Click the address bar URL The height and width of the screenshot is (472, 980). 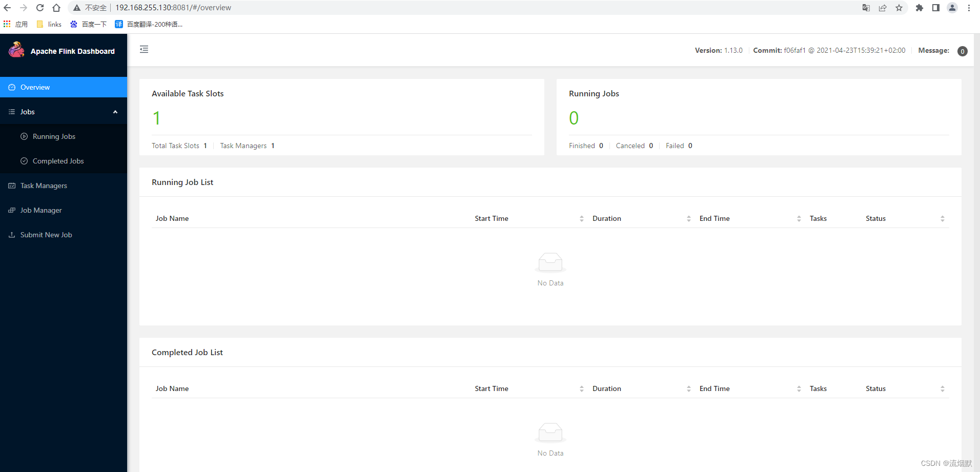(x=173, y=8)
